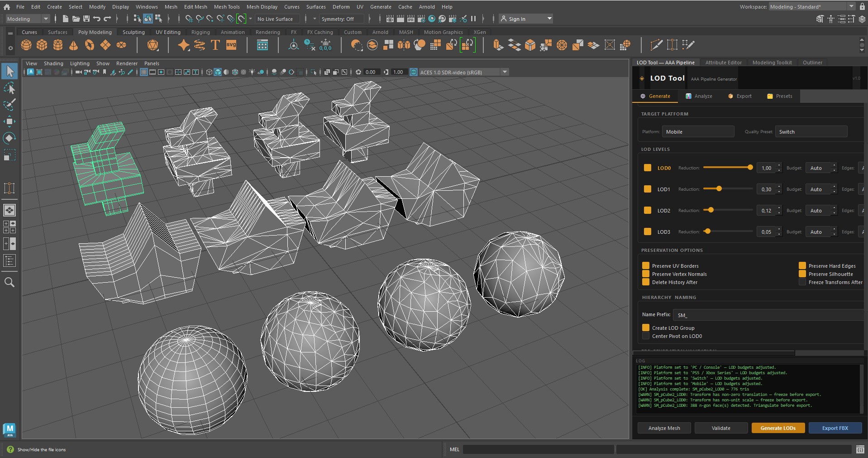Open the Mesh Tools menu
The image size is (868, 458).
pos(227,7)
